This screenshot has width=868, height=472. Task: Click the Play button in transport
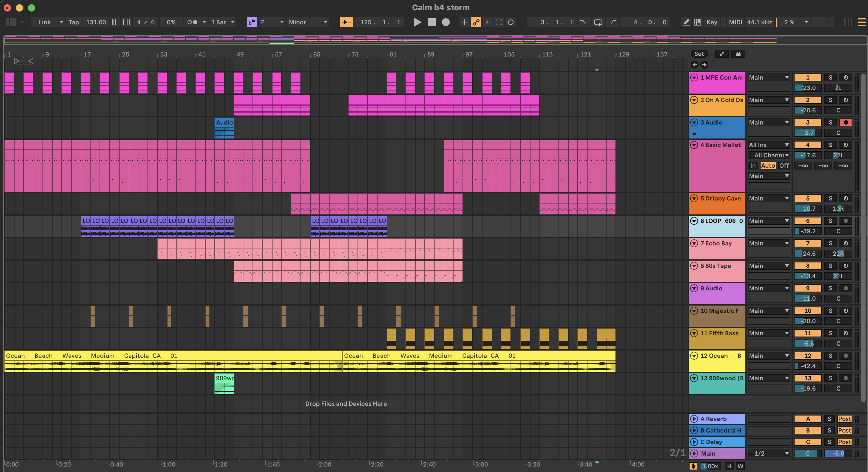click(x=417, y=22)
